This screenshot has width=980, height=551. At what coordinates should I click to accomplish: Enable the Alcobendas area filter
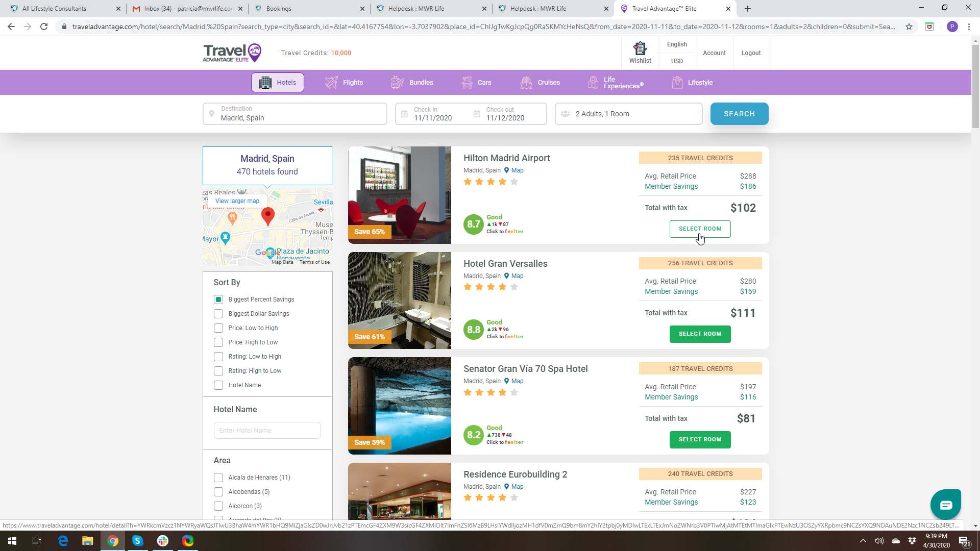click(218, 492)
